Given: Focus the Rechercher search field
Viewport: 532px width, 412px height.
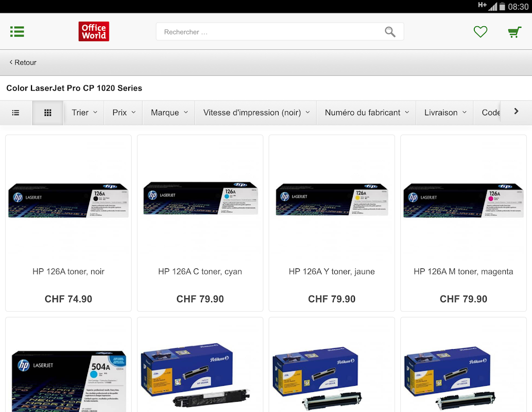Looking at the screenshot, I should point(280,31).
